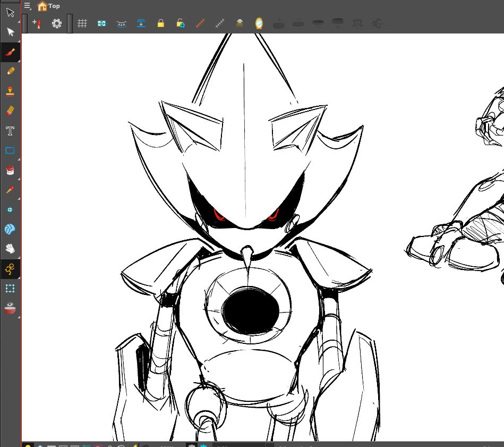
Task: Toggle the grey stitch-line icon
Action: tap(220, 23)
